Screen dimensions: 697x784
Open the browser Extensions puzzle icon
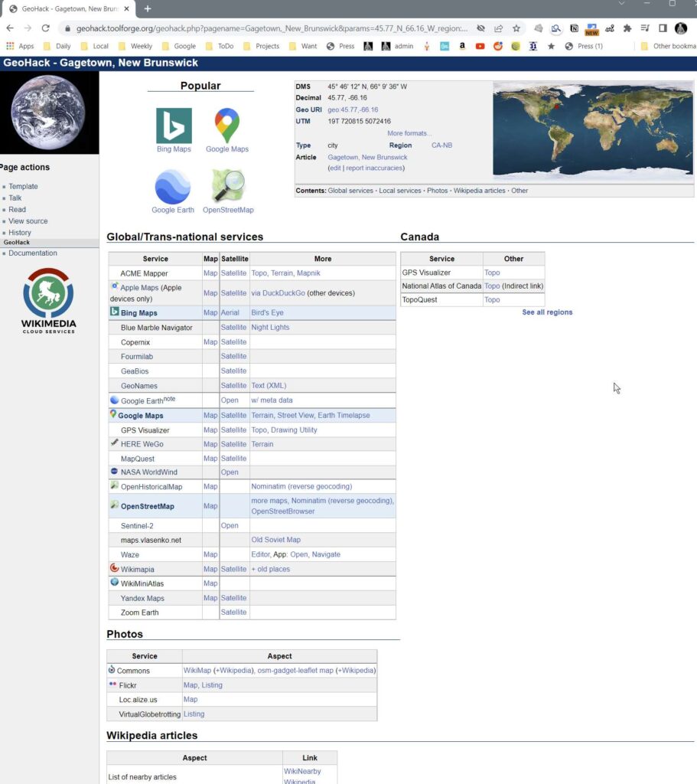(x=627, y=28)
